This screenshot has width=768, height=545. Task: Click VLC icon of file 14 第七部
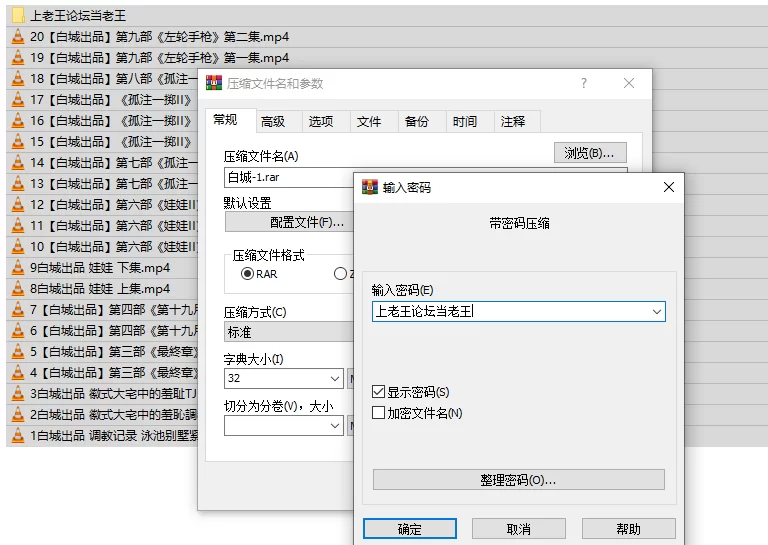tap(18, 163)
